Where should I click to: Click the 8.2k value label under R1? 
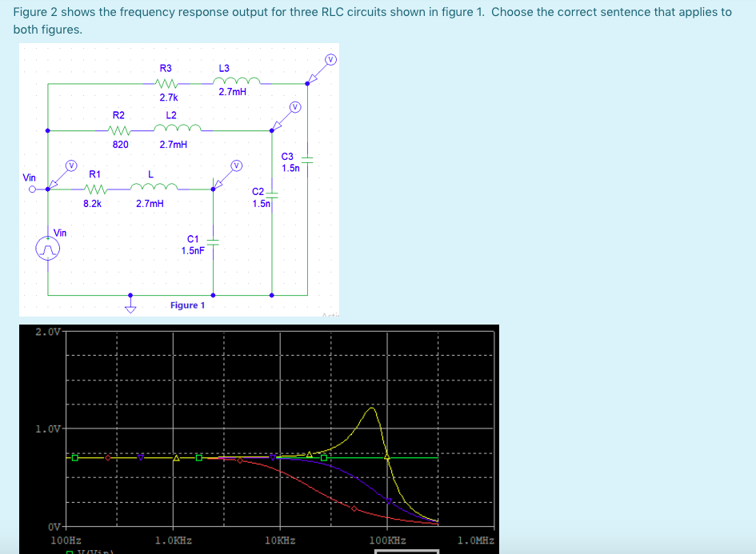coord(92,202)
